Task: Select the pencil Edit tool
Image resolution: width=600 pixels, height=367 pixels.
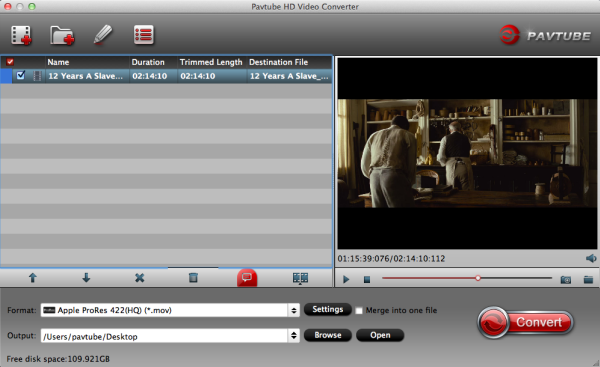Action: click(x=103, y=35)
